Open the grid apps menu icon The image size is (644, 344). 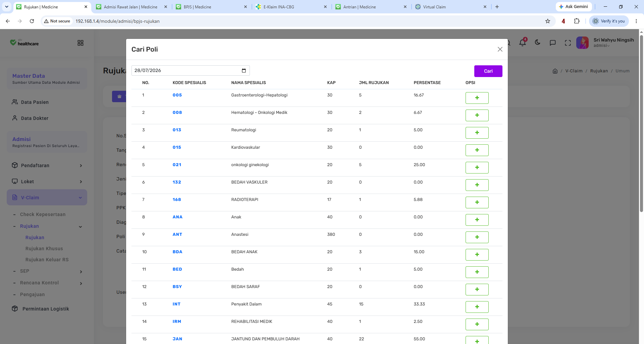[x=80, y=43]
